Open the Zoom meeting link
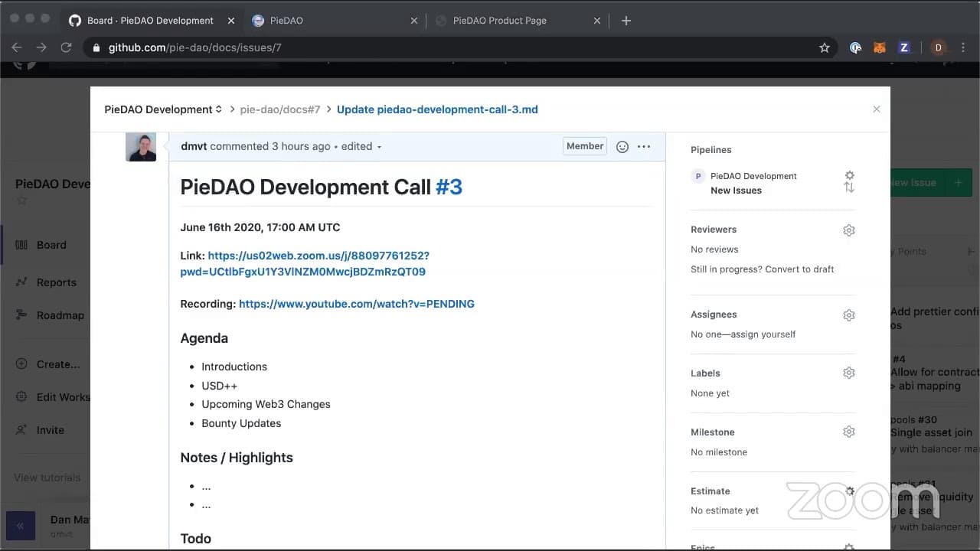980x551 pixels. coord(305,263)
